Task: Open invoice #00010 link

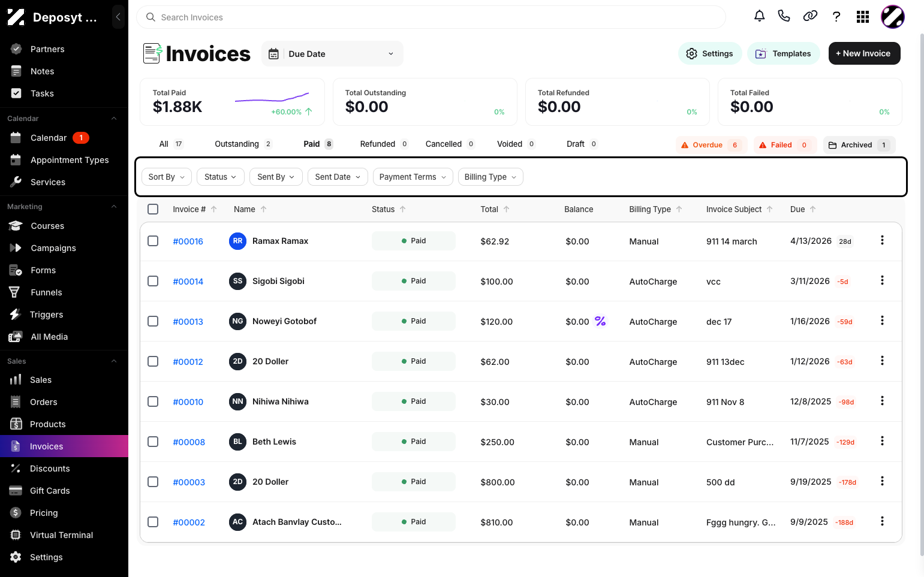Action: click(188, 401)
